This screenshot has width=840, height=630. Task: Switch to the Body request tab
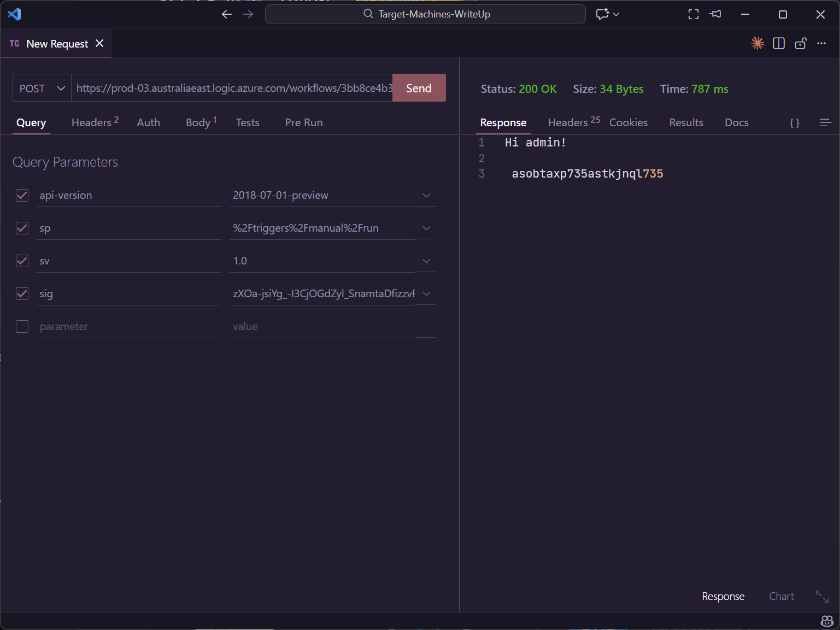pos(198,123)
